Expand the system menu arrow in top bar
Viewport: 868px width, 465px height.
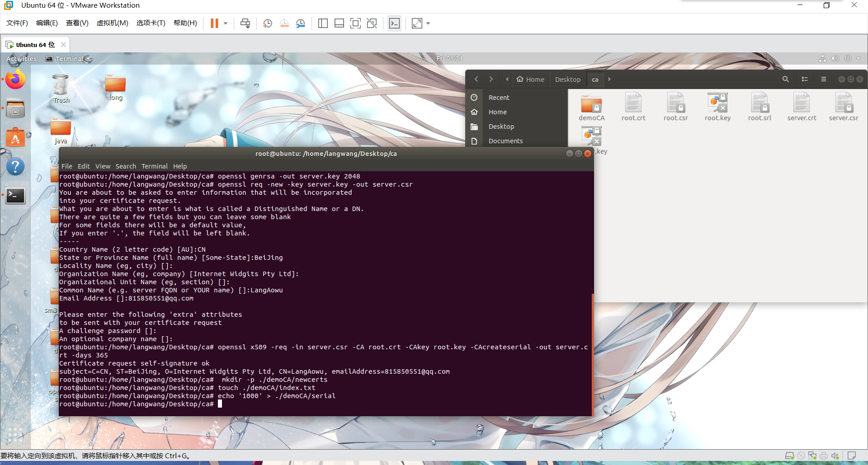pos(859,58)
